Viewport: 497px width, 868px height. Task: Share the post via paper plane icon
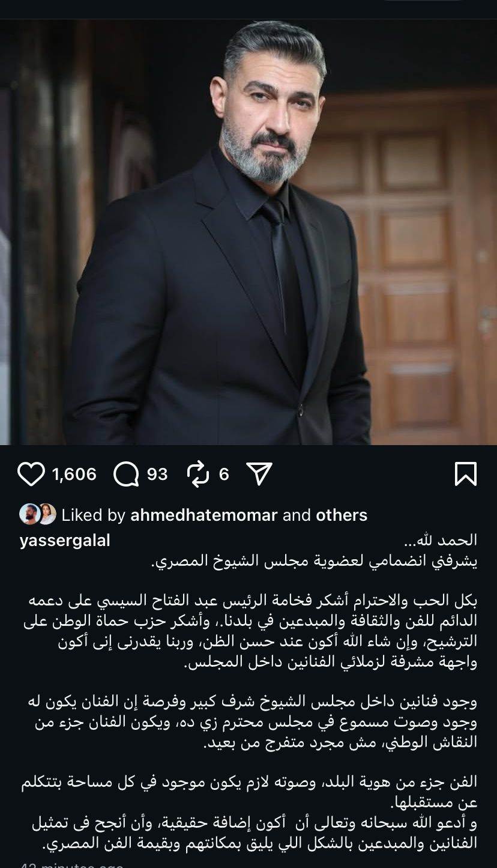(x=260, y=474)
